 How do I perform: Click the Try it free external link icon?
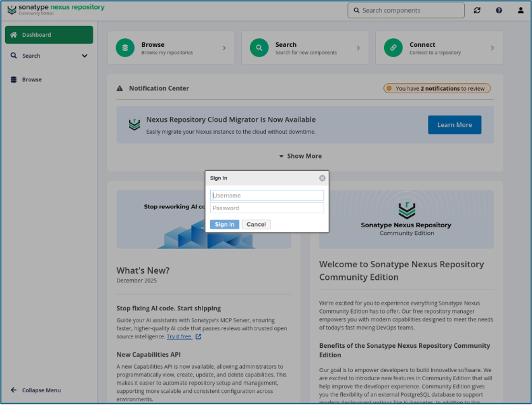tap(198, 336)
